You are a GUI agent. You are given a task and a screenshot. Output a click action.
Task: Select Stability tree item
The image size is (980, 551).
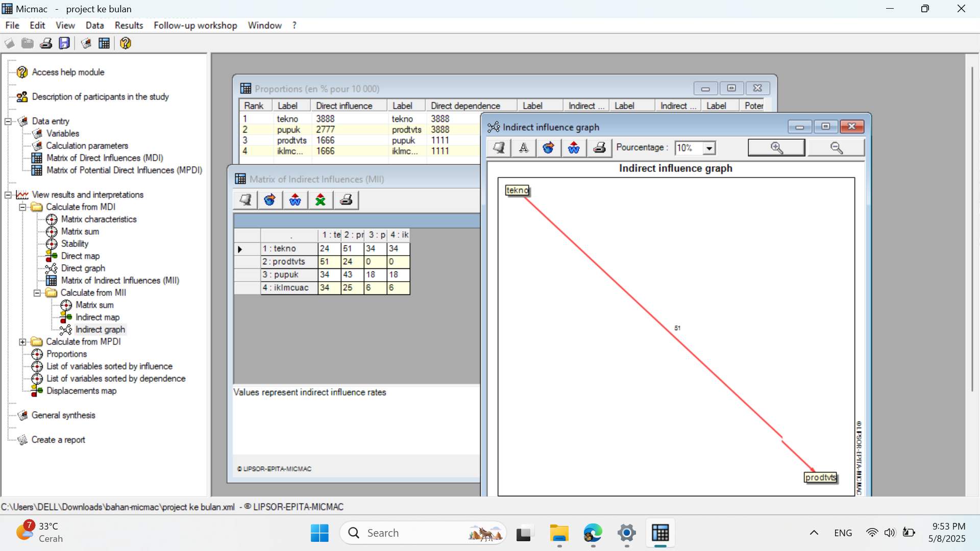(75, 244)
